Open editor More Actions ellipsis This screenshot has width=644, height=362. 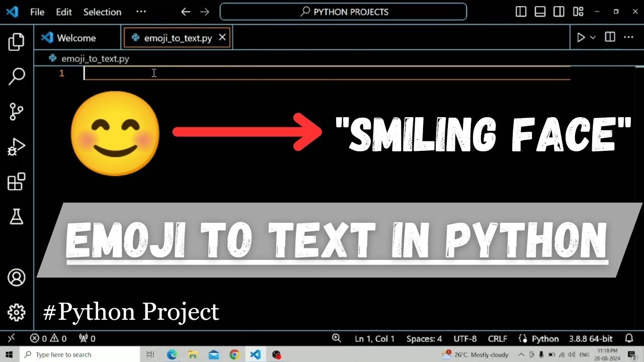pyautogui.click(x=628, y=37)
